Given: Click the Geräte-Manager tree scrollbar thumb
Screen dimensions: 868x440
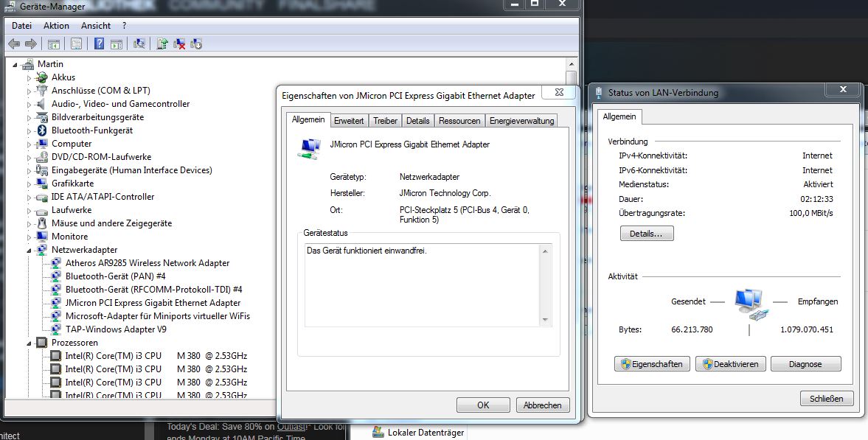Looking at the screenshot, I should click(x=572, y=78).
